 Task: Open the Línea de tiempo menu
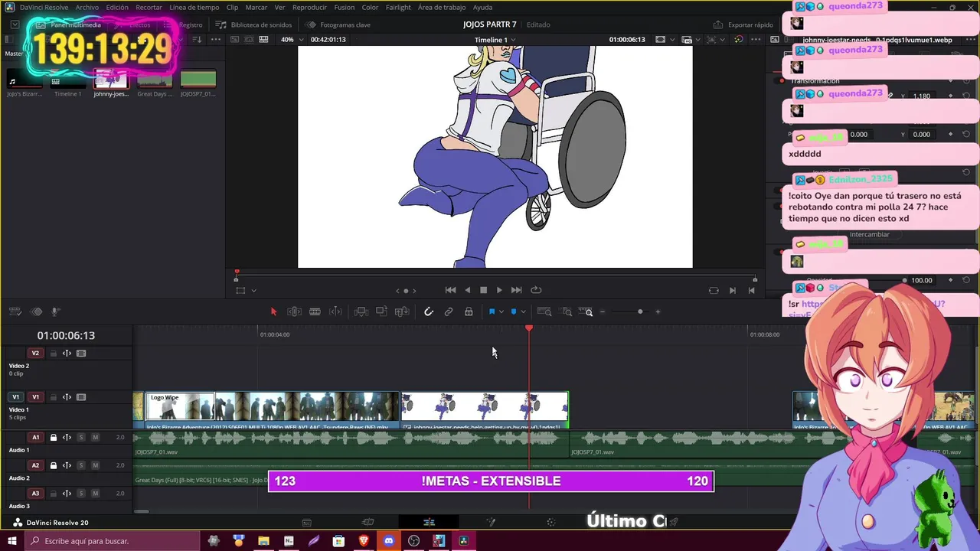194,7
